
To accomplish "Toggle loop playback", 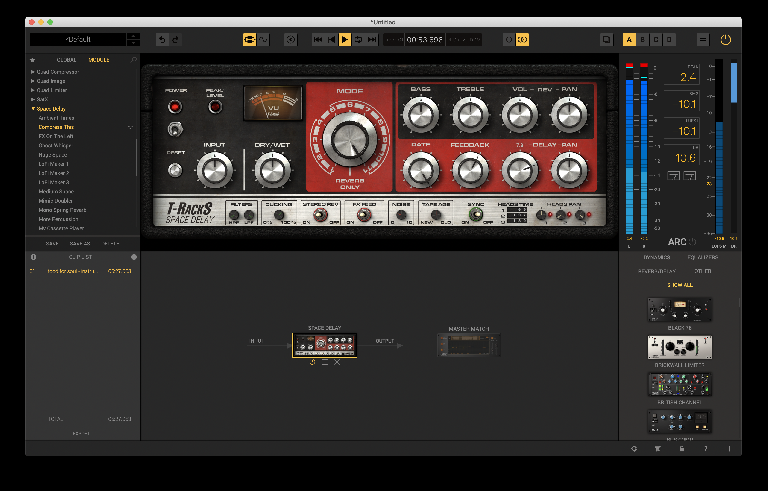I will click(359, 40).
